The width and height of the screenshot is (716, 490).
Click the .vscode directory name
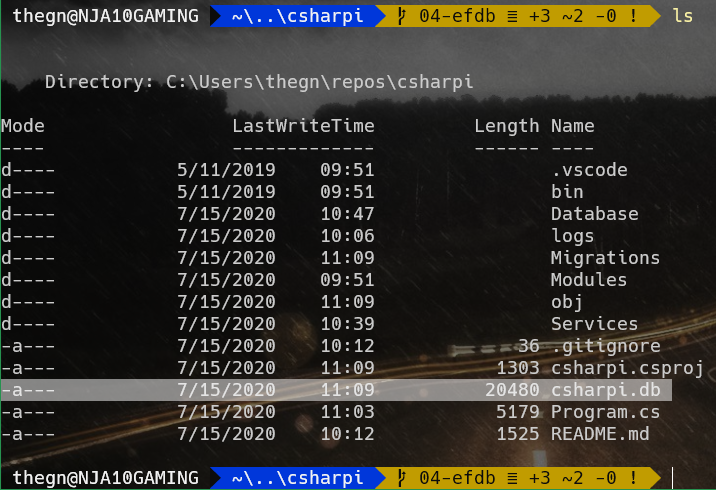click(589, 169)
